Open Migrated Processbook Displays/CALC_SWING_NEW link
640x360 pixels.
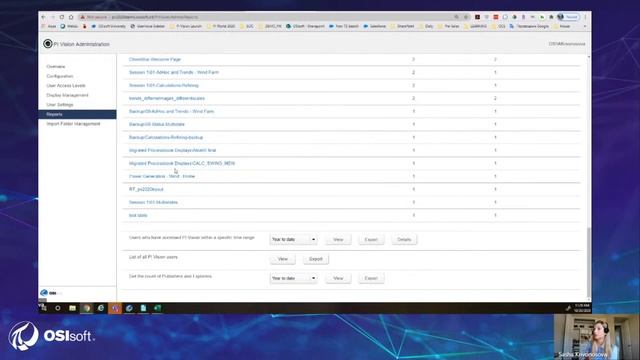click(x=182, y=163)
